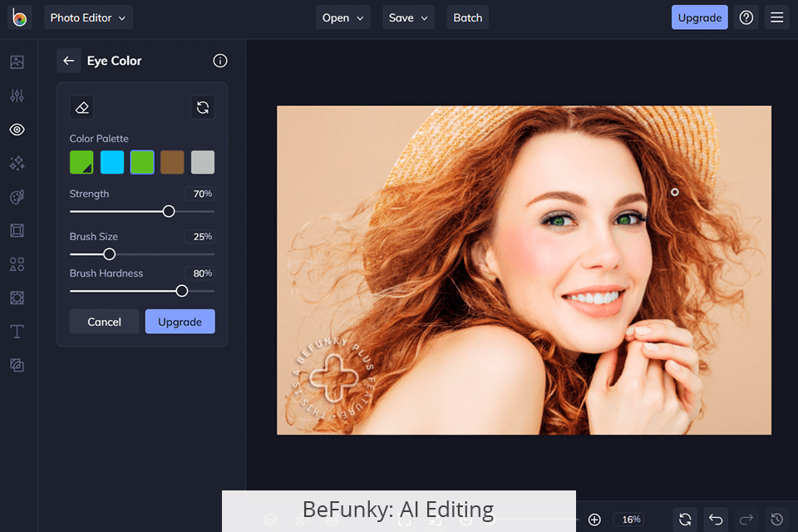The image size is (798, 532).
Task: Click Cancel in Eye Color panel
Action: click(x=105, y=322)
